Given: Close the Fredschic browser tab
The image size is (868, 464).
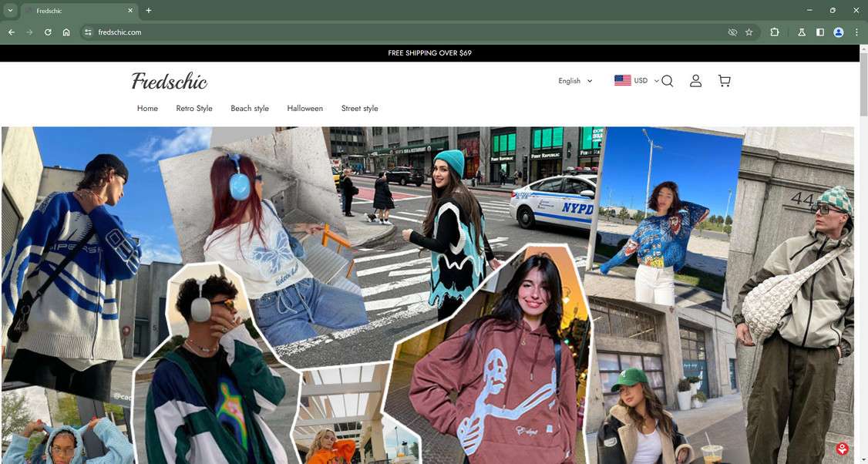Looking at the screenshot, I should 130,11.
